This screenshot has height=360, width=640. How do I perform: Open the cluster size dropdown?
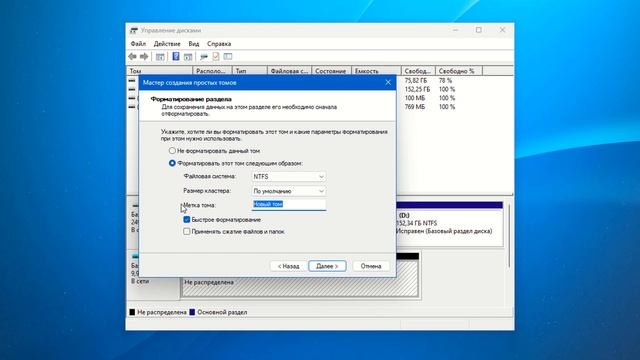click(289, 191)
